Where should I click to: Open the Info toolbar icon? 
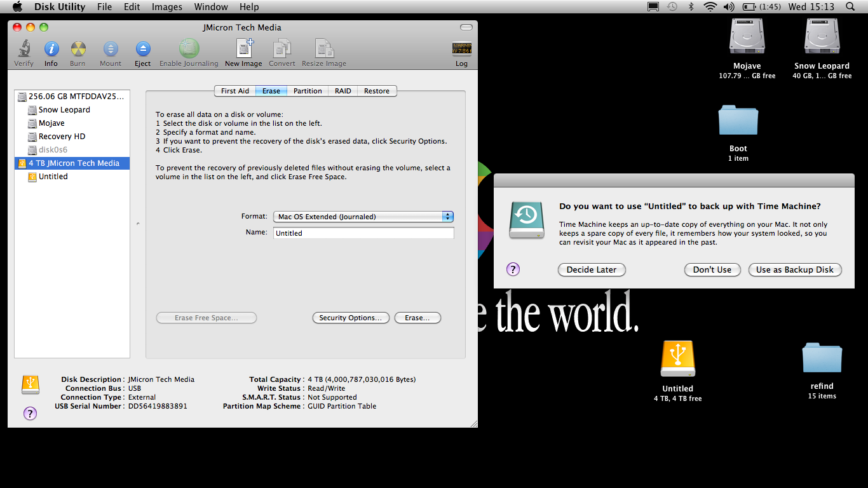51,53
